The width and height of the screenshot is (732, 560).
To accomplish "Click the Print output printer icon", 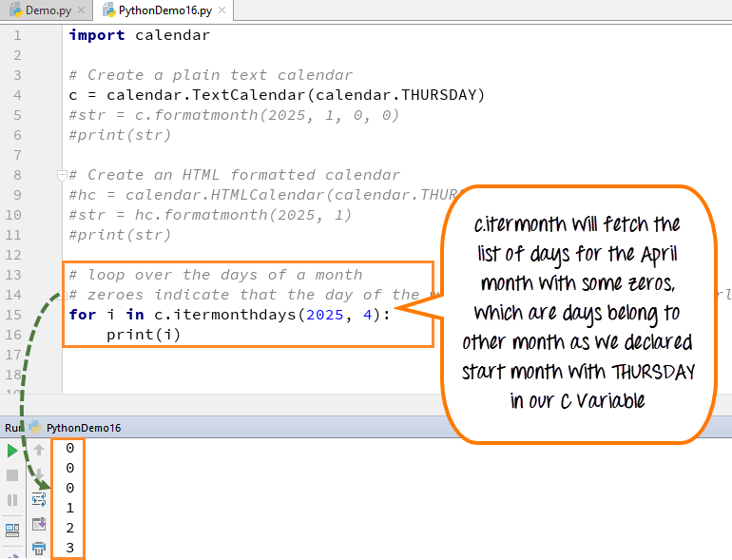I will click(x=39, y=548).
